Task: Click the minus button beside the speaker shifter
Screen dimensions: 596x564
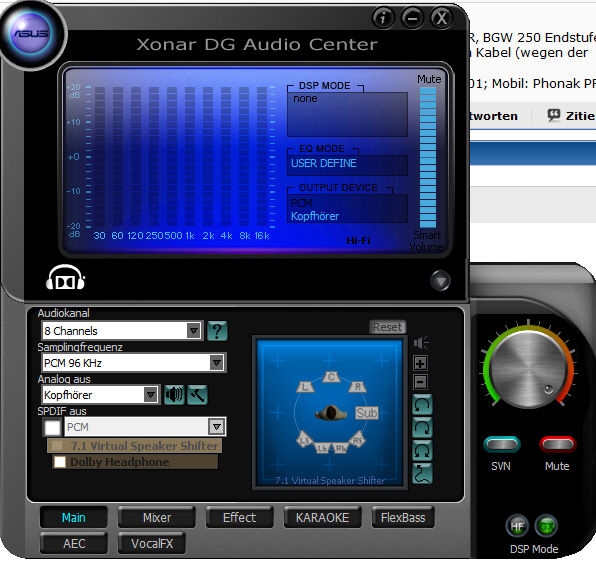Action: point(420,382)
